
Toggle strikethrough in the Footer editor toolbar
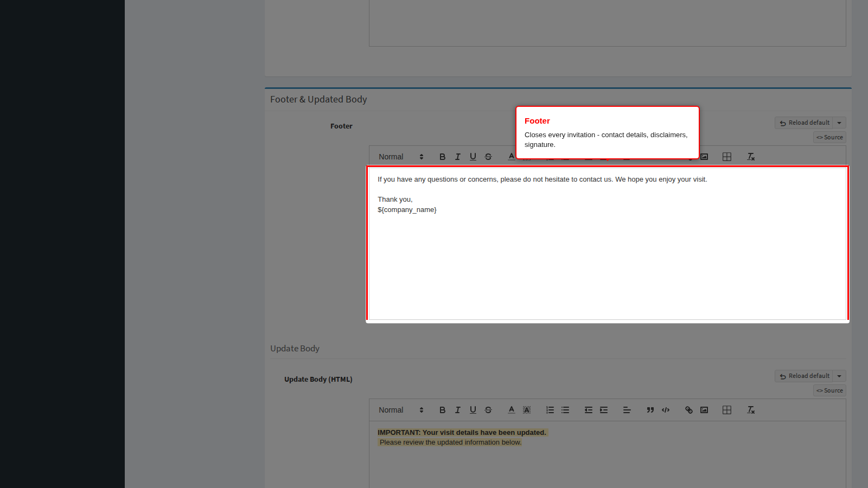click(488, 157)
